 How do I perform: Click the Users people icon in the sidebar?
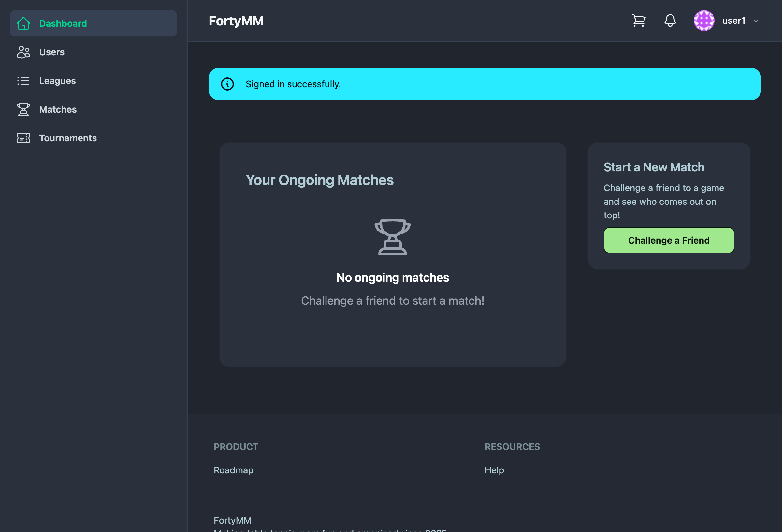point(23,52)
